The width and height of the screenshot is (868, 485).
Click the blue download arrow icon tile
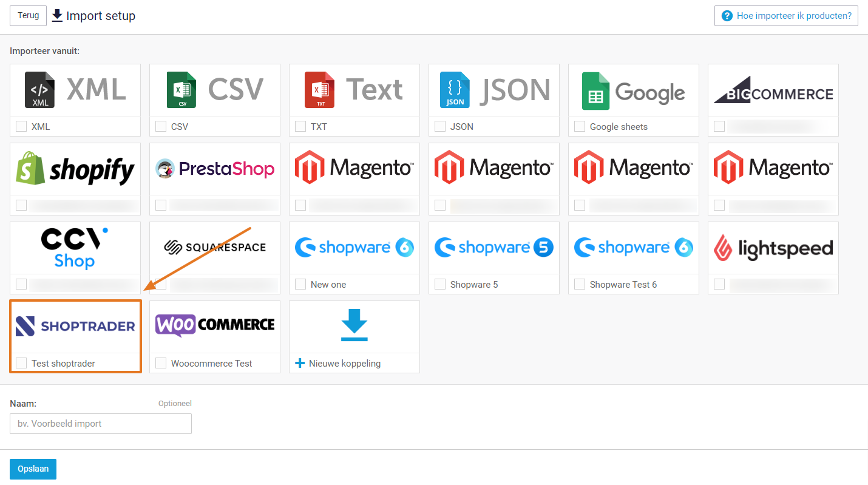pyautogui.click(x=354, y=325)
